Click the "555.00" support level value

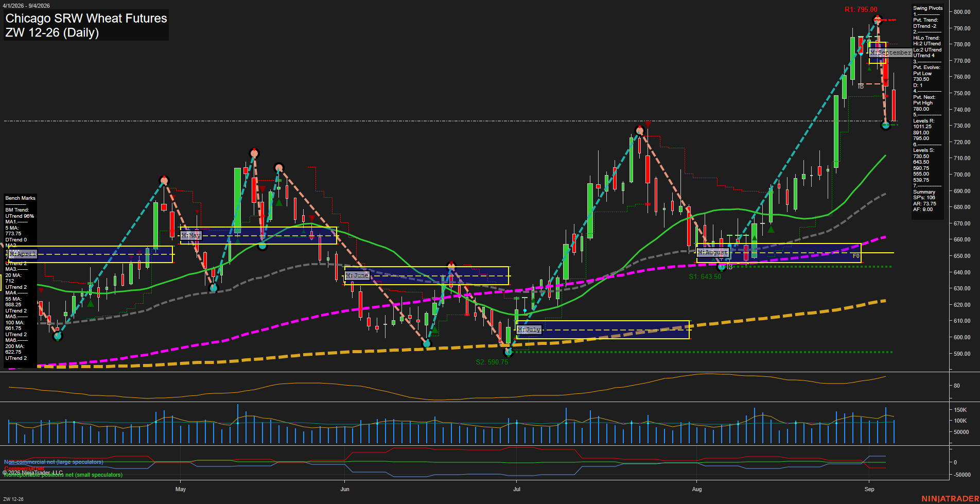921,174
